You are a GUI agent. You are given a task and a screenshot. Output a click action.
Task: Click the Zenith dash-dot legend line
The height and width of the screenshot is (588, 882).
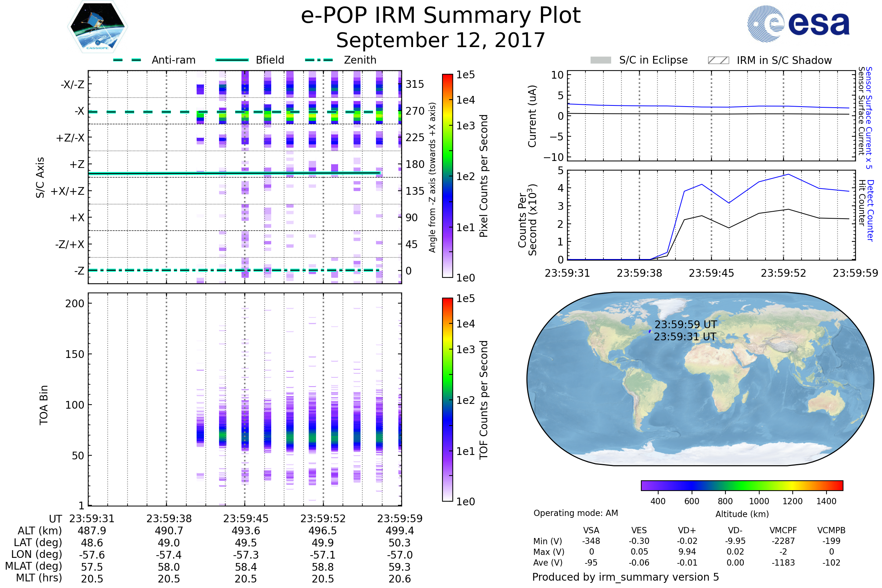(x=319, y=60)
